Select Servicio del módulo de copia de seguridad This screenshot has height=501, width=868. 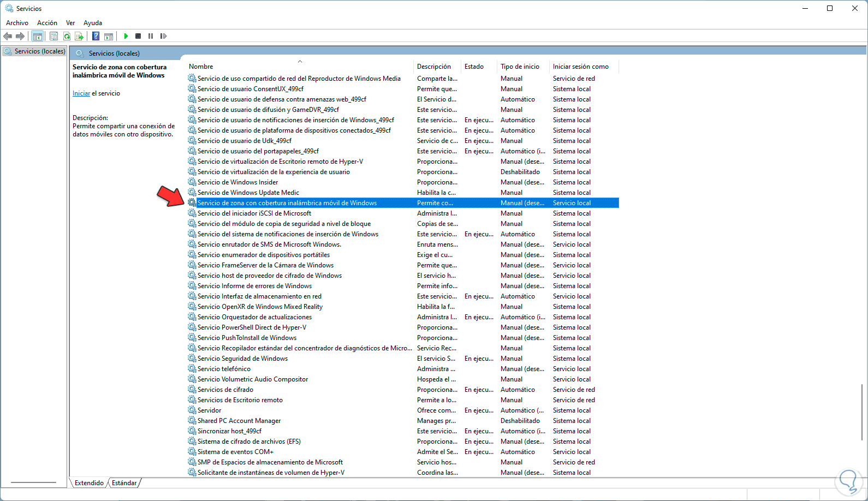[403, 224]
